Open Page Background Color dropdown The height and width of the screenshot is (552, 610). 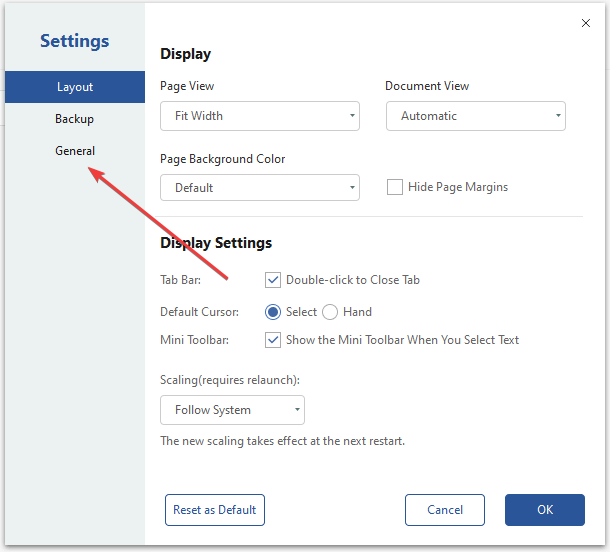(259, 187)
